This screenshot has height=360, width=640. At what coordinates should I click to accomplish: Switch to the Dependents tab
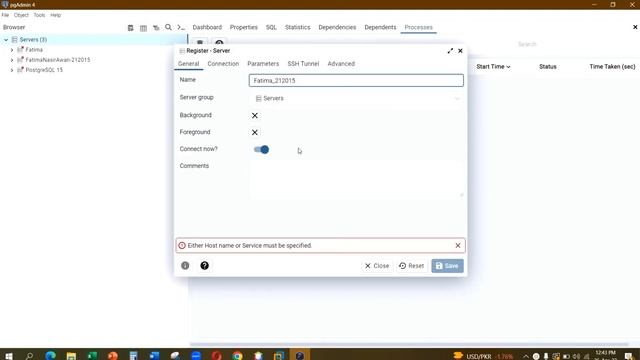tap(380, 27)
